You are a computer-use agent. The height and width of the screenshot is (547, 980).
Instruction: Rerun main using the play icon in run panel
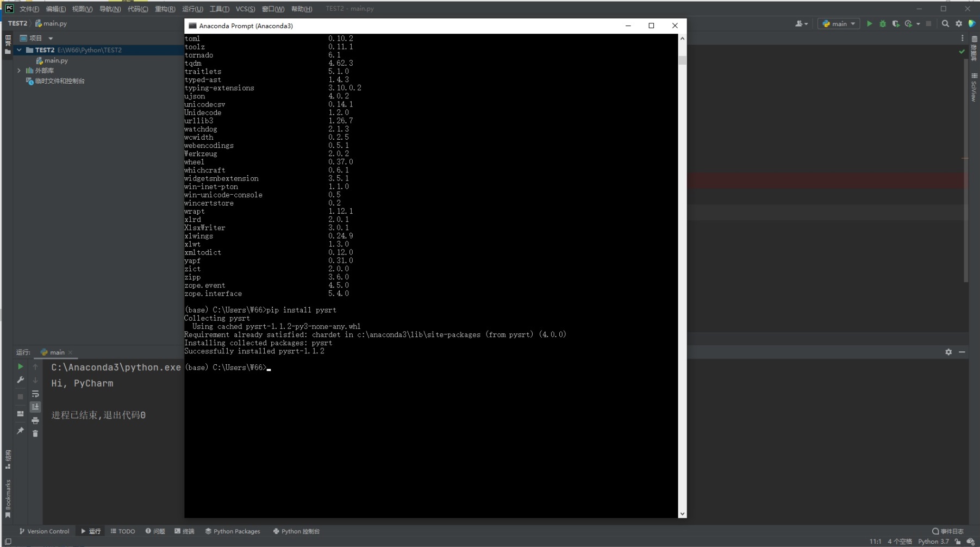coord(21,366)
